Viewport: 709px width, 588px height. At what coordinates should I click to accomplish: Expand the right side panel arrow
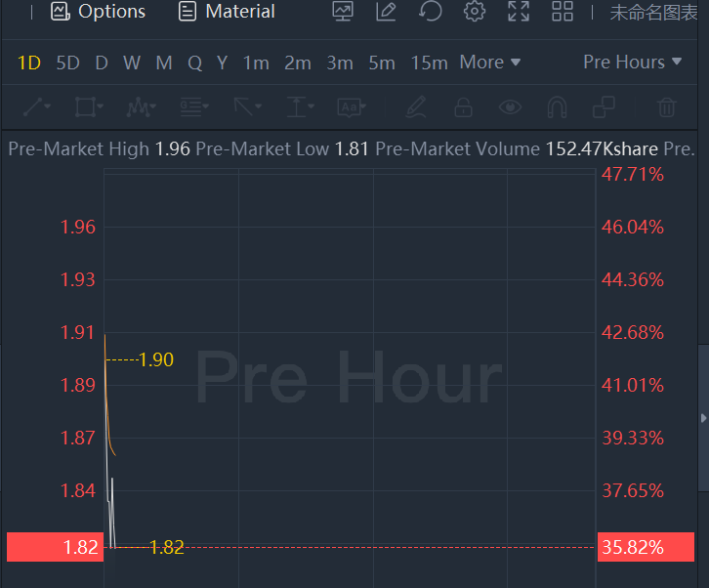tap(703, 418)
